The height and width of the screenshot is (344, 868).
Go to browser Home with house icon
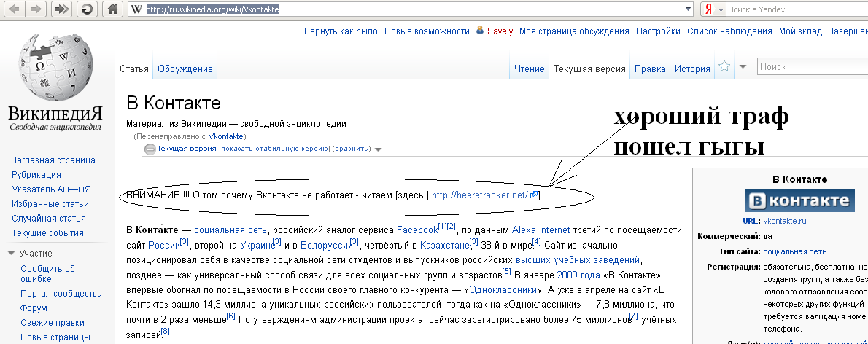pos(114,9)
